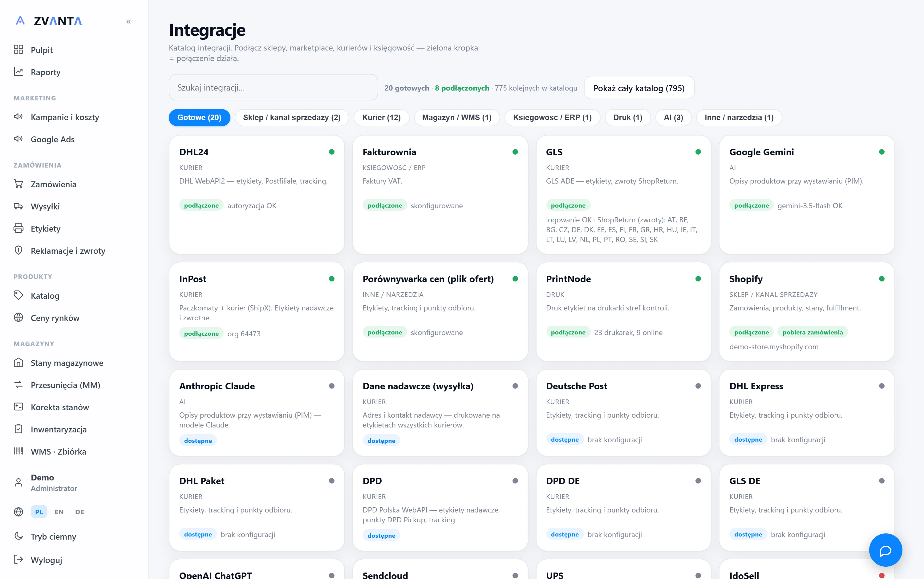This screenshot has height=579, width=924.
Task: Click the Etykiety printer icon
Action: 18,228
